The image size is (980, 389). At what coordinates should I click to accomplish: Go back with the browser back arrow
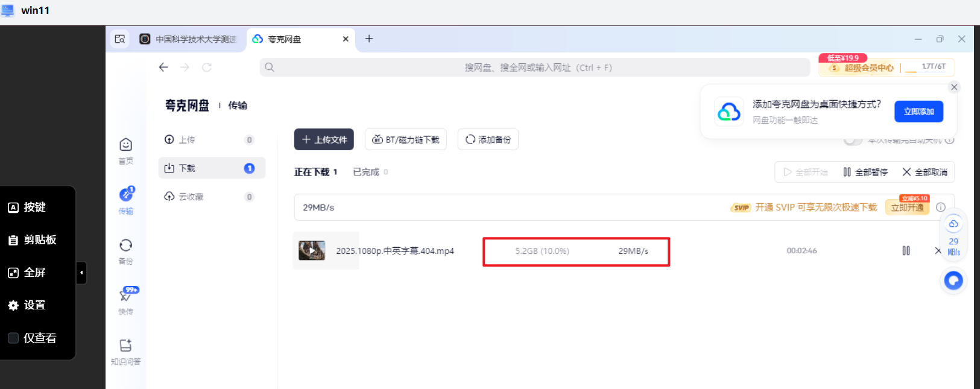pos(163,67)
